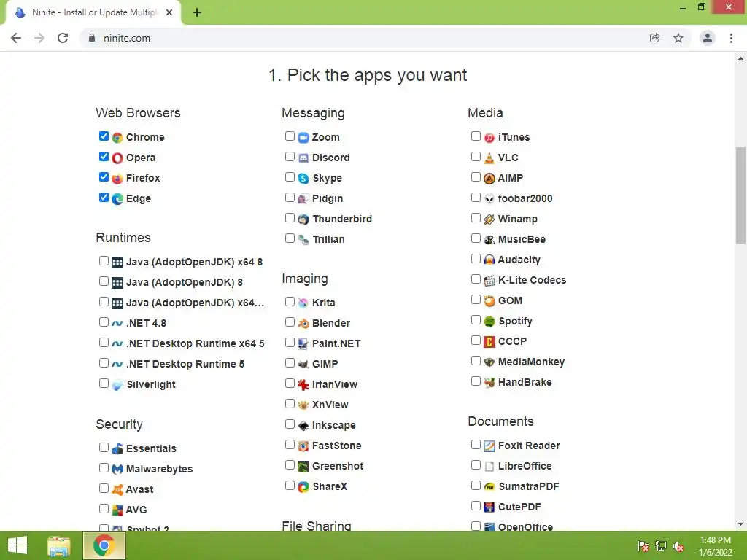Click the Foxit Reader icon
Viewport: 747px width, 560px height.
pyautogui.click(x=489, y=446)
